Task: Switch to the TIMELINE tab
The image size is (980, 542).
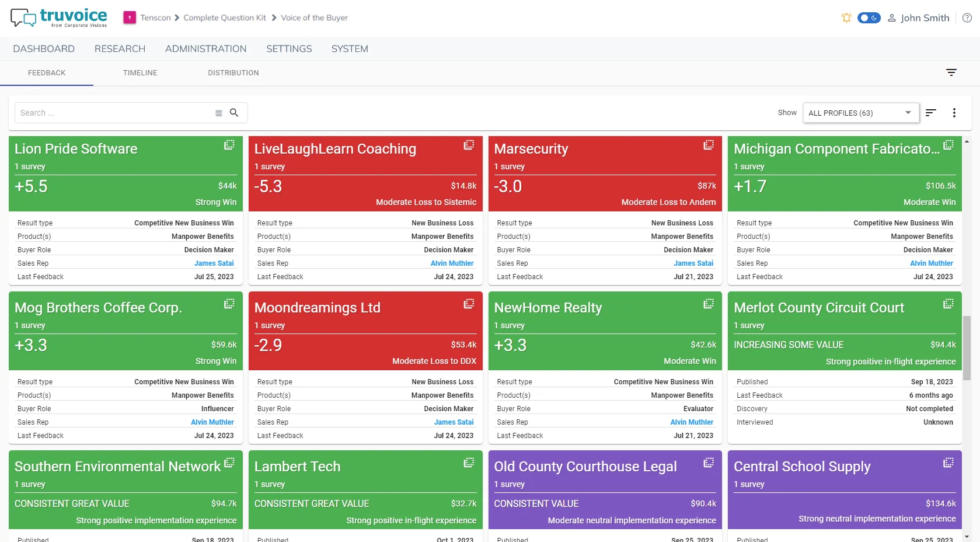Action: tap(140, 73)
